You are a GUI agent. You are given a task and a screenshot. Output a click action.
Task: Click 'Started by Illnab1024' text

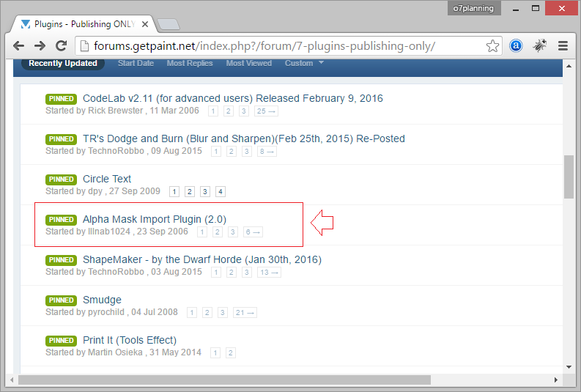click(x=88, y=232)
